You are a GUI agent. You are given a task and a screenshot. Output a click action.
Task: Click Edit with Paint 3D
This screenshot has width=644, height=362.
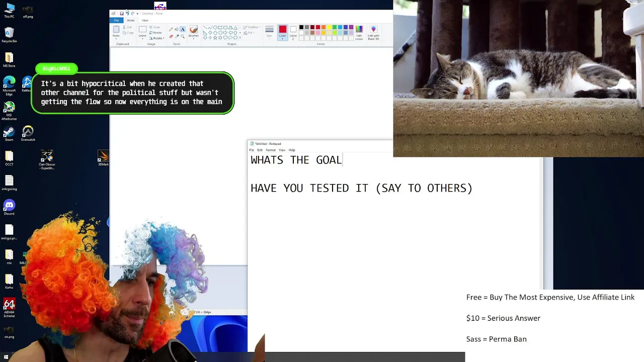(x=373, y=33)
